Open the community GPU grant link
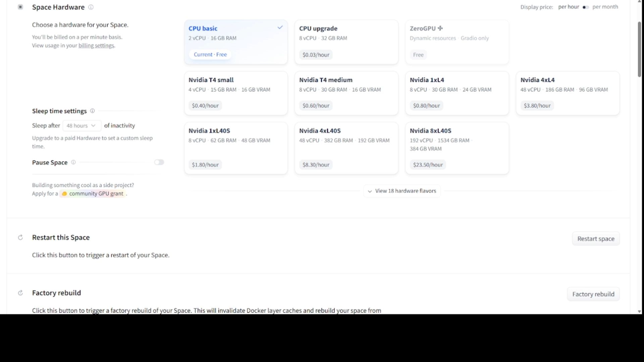The height and width of the screenshot is (362, 644). tap(93, 194)
